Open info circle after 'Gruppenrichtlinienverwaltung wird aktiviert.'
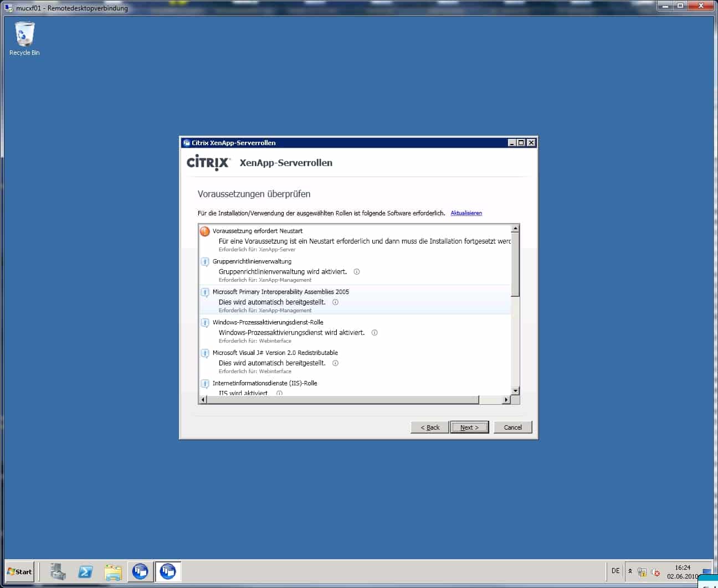The width and height of the screenshot is (718, 588). [357, 272]
